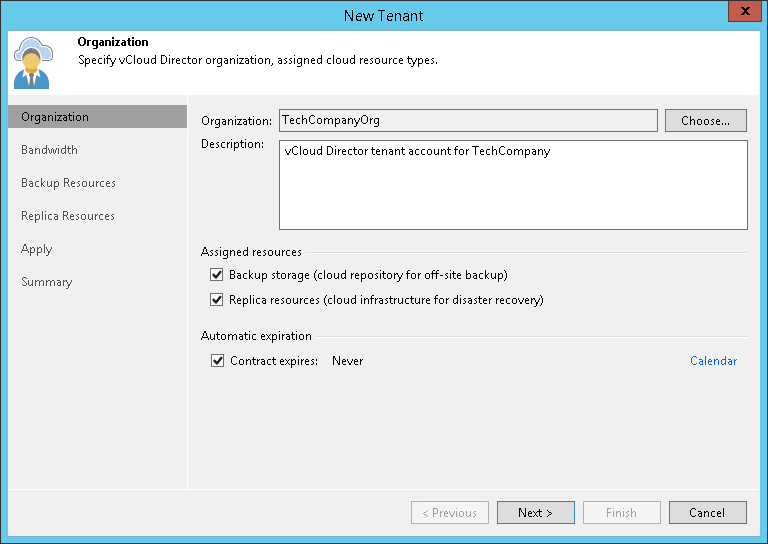Open the Organization wizard step
The height and width of the screenshot is (544, 768).
(55, 117)
